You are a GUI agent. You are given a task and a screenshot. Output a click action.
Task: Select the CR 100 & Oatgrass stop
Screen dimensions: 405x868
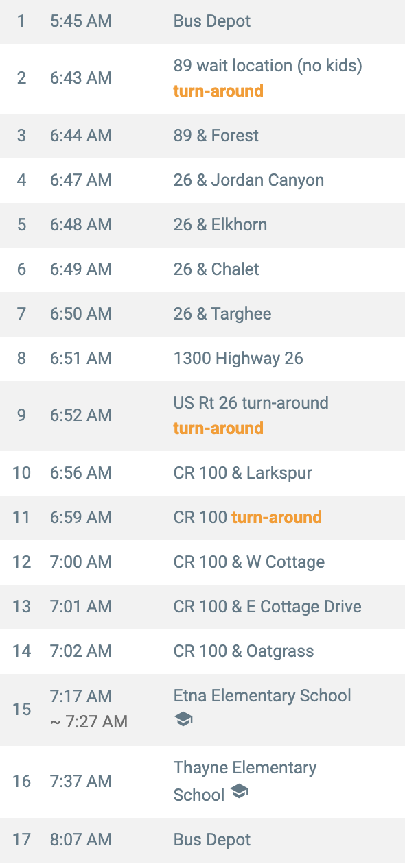click(202, 651)
